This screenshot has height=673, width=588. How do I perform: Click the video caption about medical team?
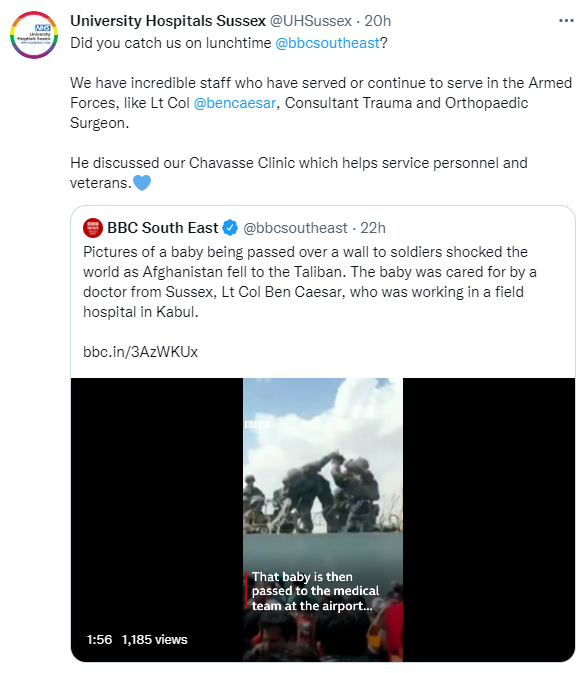click(x=315, y=591)
